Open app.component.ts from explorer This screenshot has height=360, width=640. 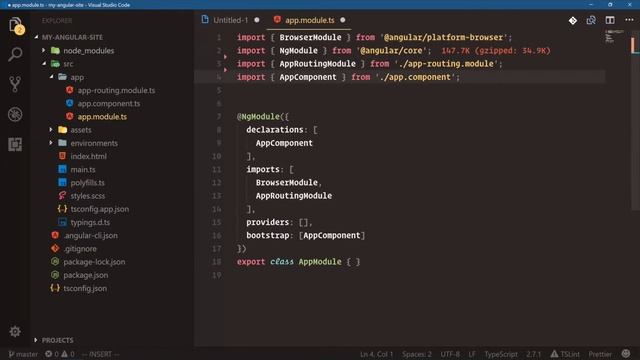[x=109, y=103]
